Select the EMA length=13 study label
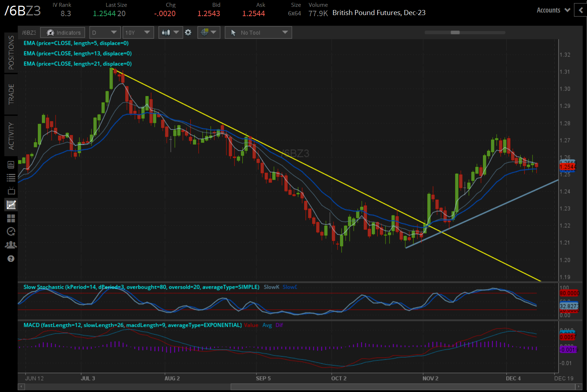 pyautogui.click(x=77, y=53)
